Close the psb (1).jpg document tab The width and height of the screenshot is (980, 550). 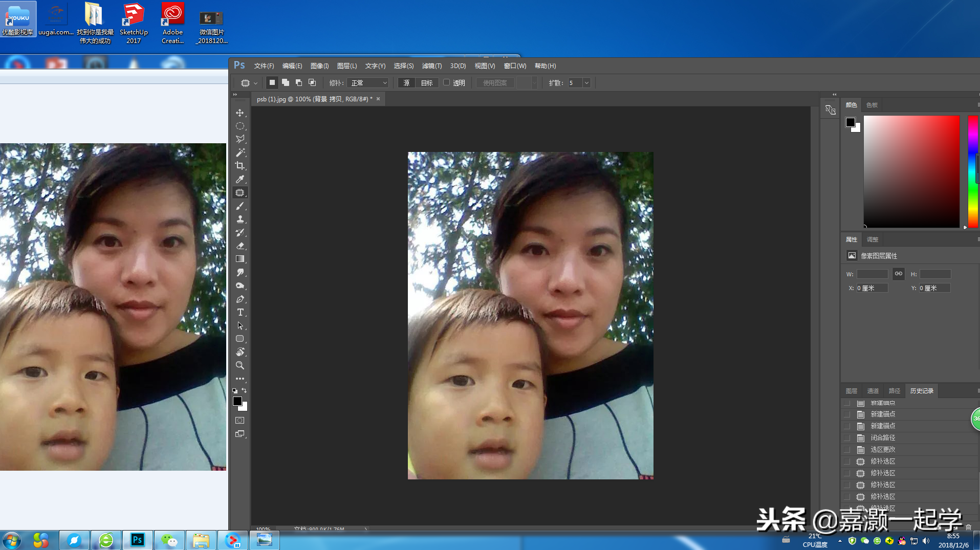378,99
